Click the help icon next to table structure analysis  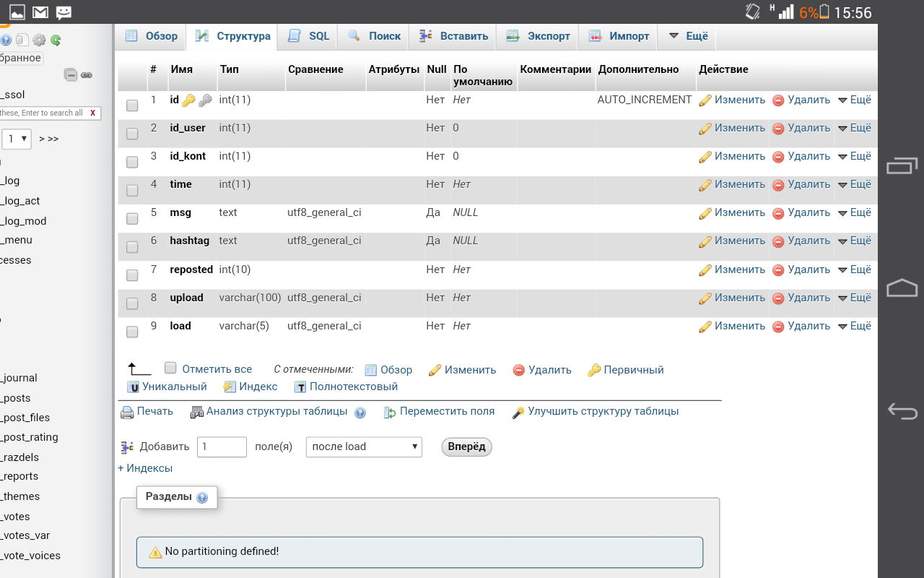(x=359, y=413)
